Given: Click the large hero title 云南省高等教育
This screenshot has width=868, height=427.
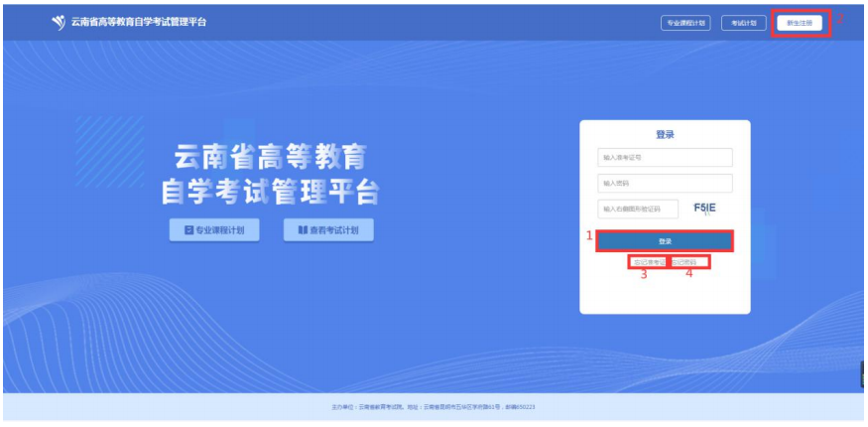Looking at the screenshot, I should pos(270,158).
